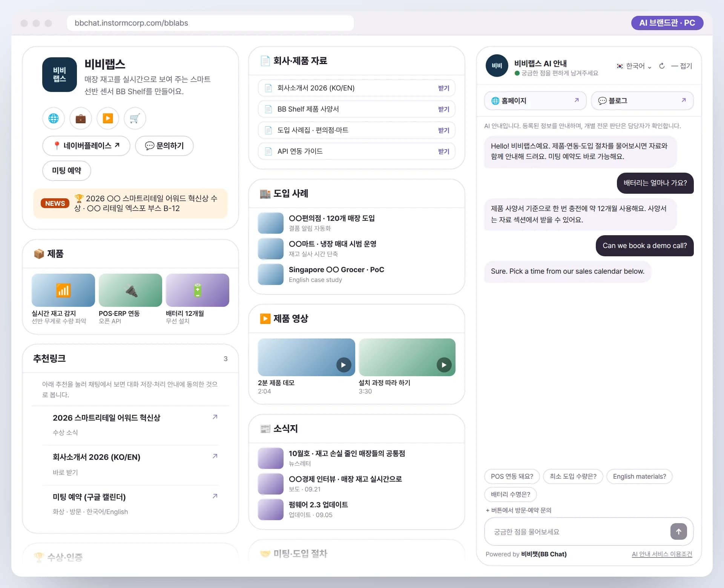Image resolution: width=724 pixels, height=588 pixels.
Task: Open the OO마트 · 냉장 매대 시범 운영 case
Action: (x=356, y=248)
